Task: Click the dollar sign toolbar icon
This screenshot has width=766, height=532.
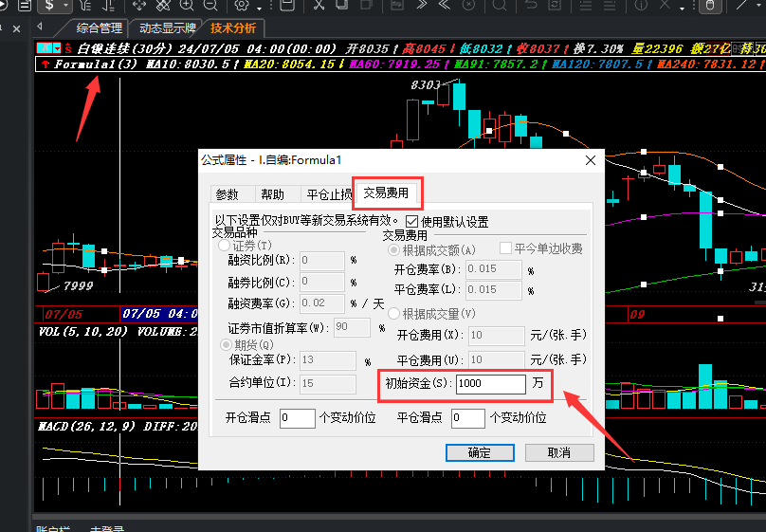Action: pos(49,6)
